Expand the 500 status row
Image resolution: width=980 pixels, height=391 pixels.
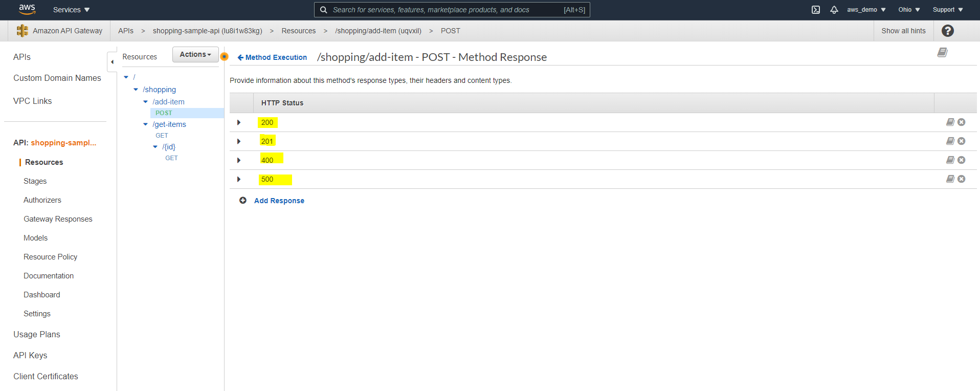(x=239, y=179)
